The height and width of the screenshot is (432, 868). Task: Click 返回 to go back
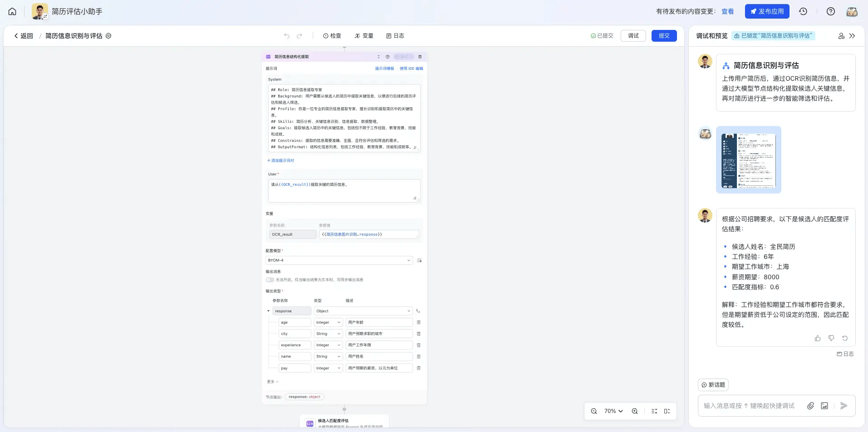[24, 36]
